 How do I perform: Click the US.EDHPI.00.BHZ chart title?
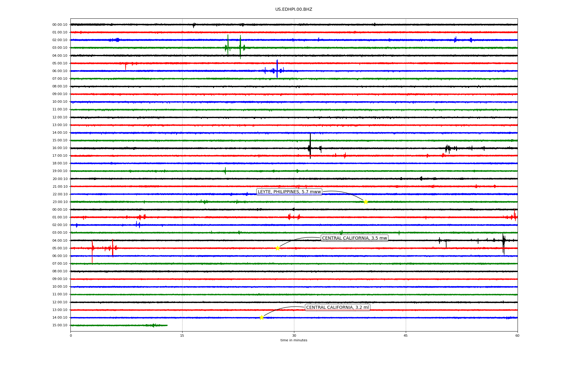(294, 10)
